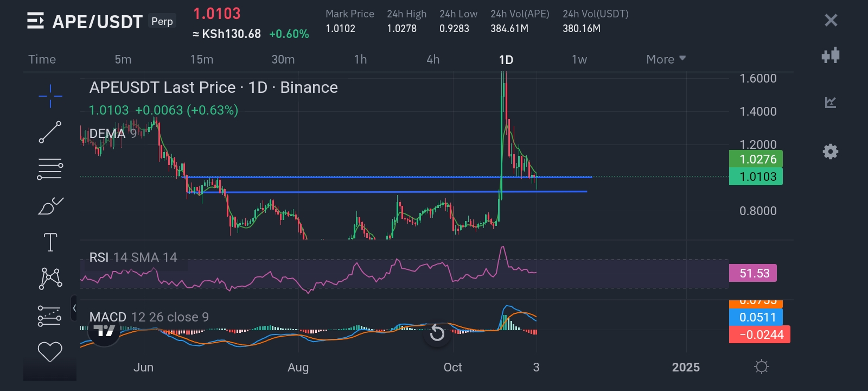Click the 1.0103 current price label

tap(756, 176)
